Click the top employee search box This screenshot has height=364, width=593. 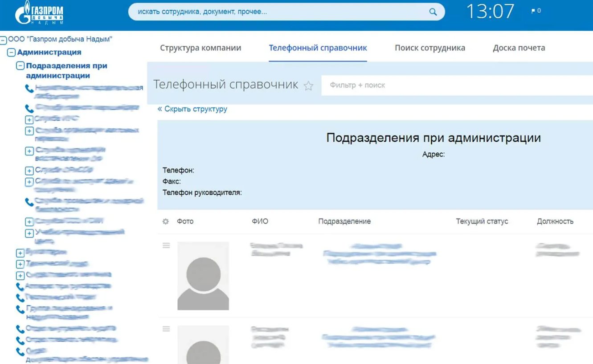tap(281, 12)
